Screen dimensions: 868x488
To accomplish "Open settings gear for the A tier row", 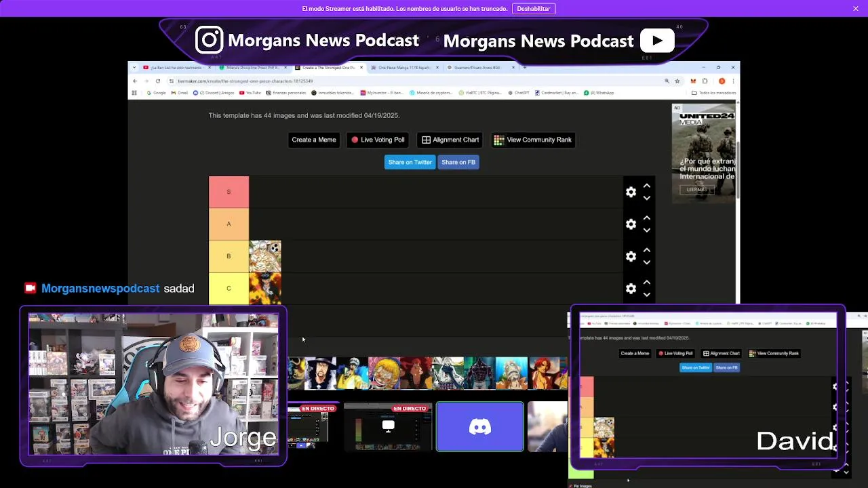I will pos(631,224).
